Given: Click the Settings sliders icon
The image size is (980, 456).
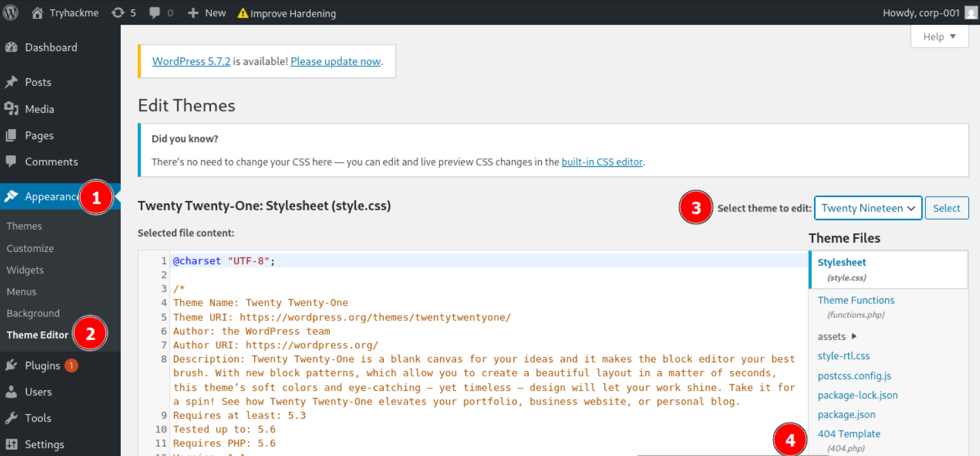Looking at the screenshot, I should click(x=11, y=444).
